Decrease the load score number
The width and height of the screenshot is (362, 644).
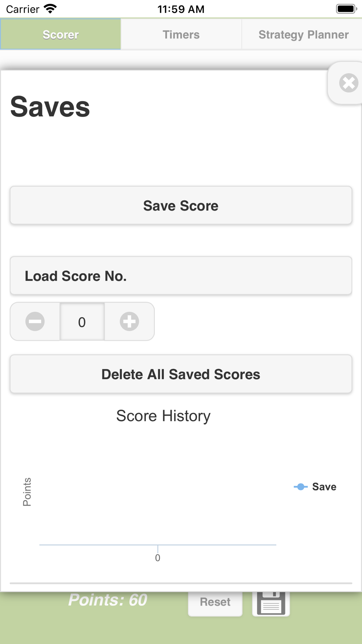click(35, 322)
